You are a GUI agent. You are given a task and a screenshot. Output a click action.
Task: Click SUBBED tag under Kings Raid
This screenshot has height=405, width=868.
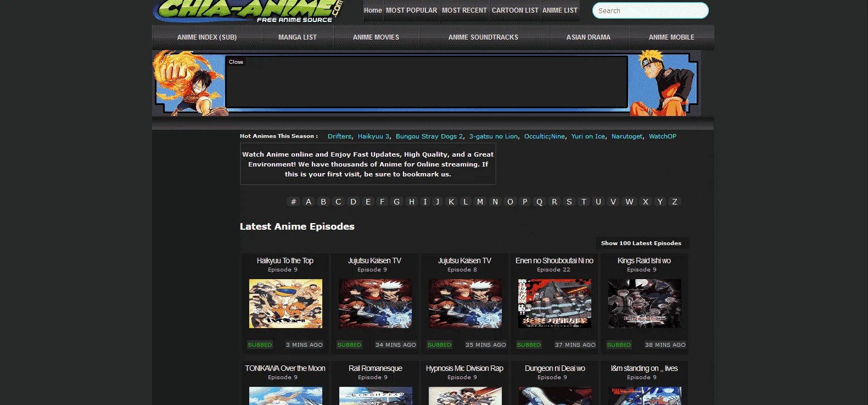[619, 345]
